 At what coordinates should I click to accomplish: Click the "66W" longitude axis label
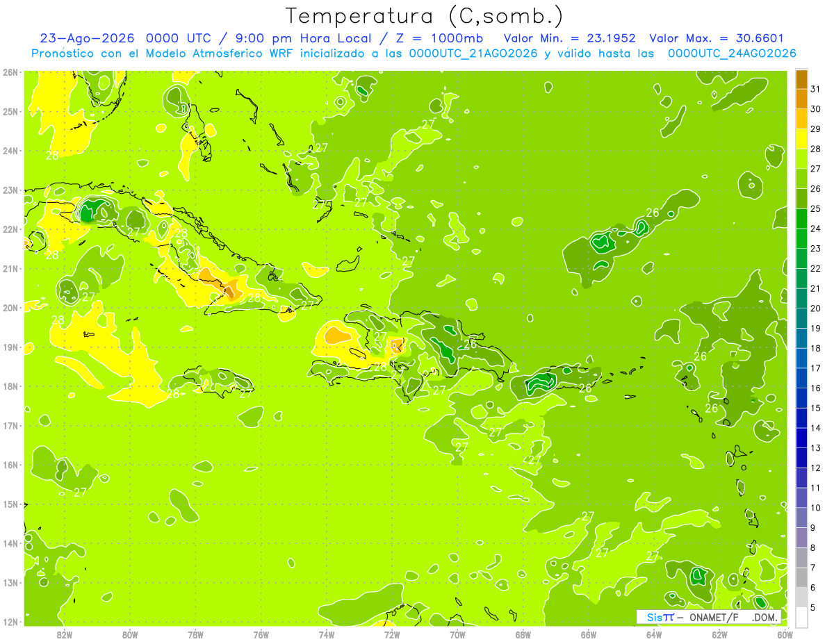589,634
